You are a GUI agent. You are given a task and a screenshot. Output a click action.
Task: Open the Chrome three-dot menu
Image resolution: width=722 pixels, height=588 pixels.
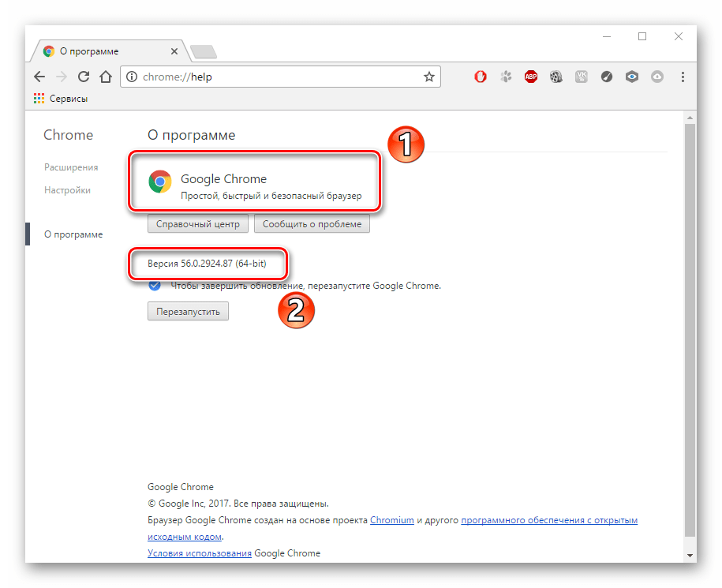tap(683, 77)
